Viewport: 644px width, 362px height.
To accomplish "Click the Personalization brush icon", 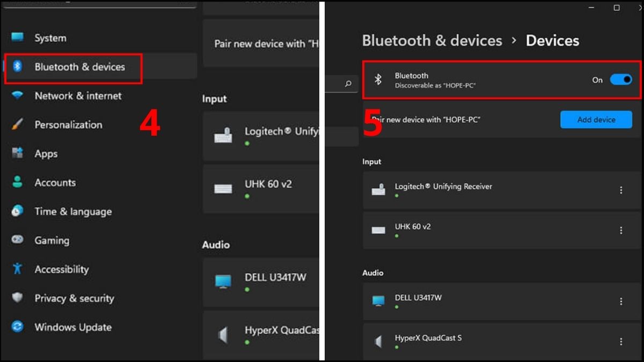I will (17, 124).
